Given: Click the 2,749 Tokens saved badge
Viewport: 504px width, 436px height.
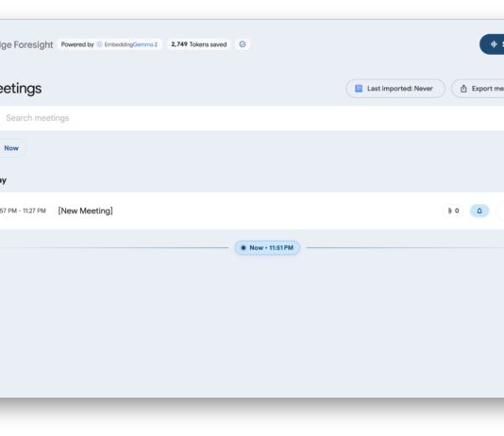Looking at the screenshot, I should point(198,44).
